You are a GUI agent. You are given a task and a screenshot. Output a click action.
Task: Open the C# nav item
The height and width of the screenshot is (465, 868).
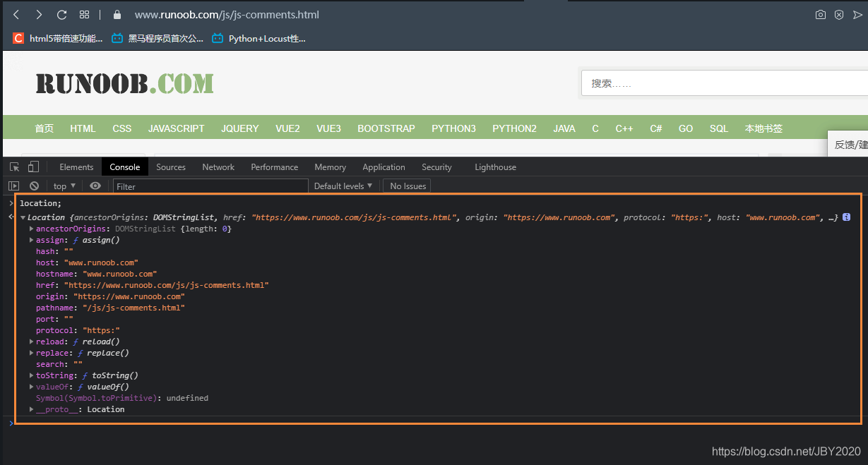[656, 128]
